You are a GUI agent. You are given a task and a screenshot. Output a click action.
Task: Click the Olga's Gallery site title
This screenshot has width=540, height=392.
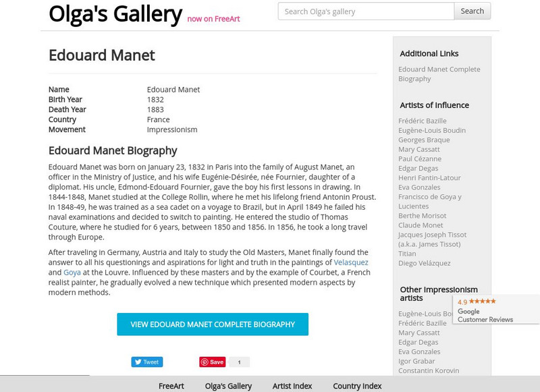(115, 13)
